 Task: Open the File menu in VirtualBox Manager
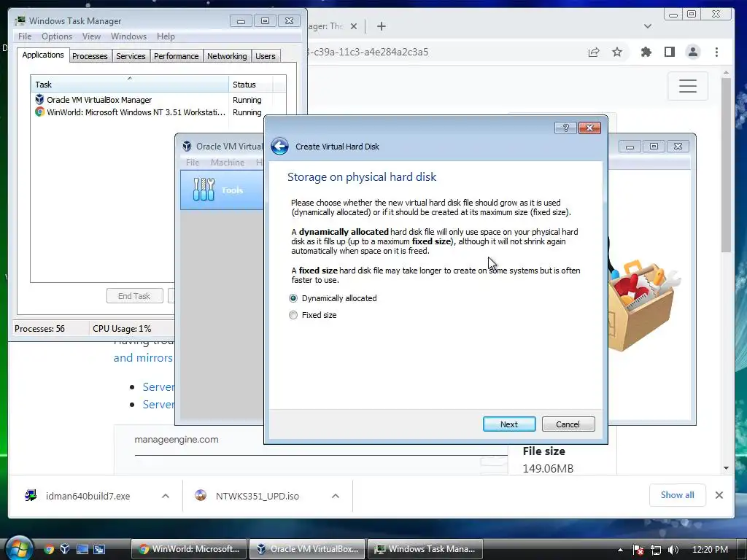point(193,163)
